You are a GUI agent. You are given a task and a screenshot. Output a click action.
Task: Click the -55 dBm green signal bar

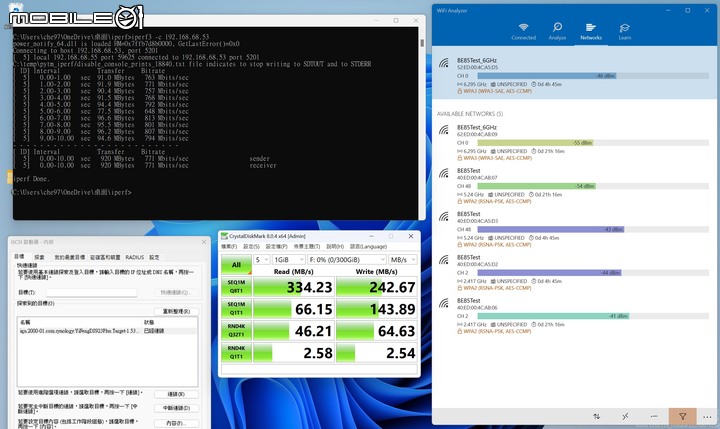(x=535, y=143)
